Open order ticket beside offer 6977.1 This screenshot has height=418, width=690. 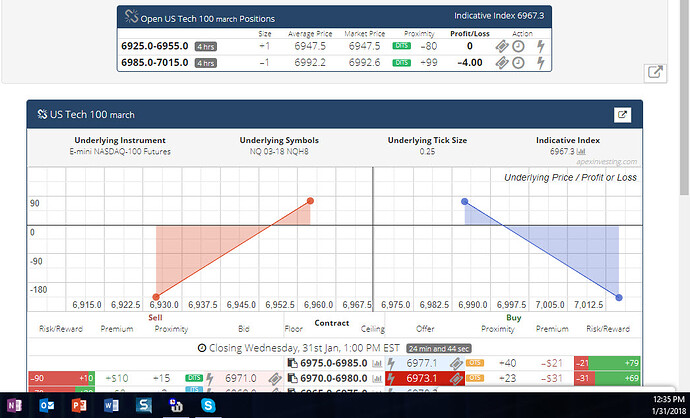(x=456, y=363)
